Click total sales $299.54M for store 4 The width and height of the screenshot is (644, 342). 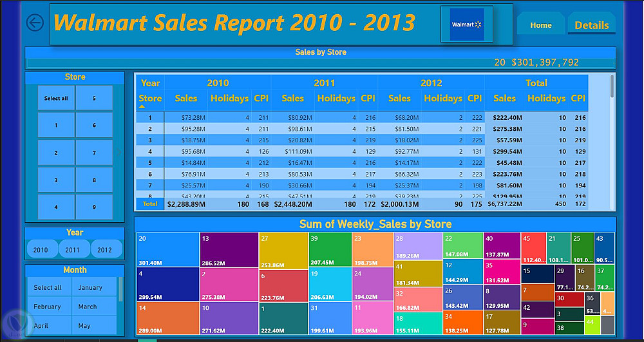pyautogui.click(x=507, y=151)
